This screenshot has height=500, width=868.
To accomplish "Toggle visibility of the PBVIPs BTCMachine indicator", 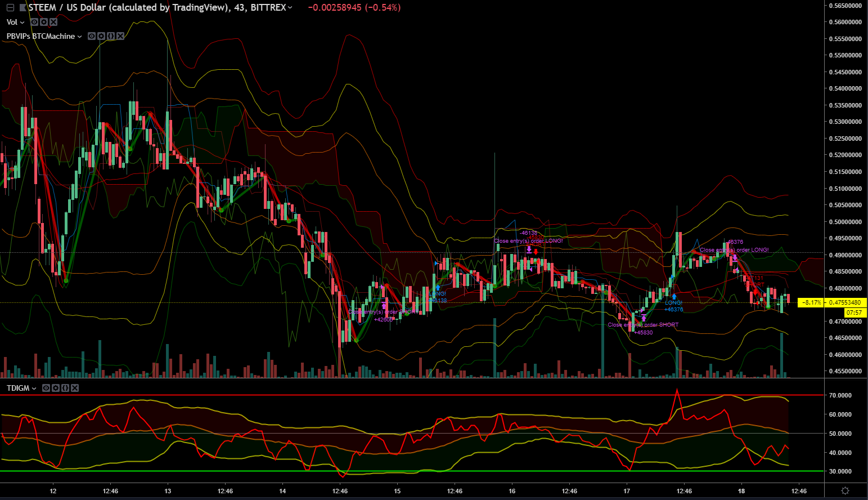I will [x=92, y=36].
